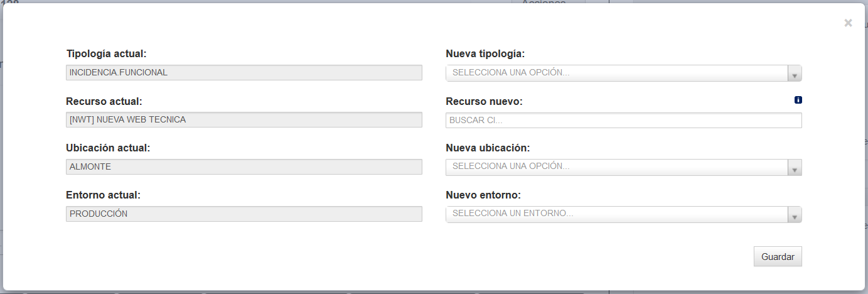Click the 'Recurso nuevo:' label
The image size is (868, 294).
click(484, 101)
